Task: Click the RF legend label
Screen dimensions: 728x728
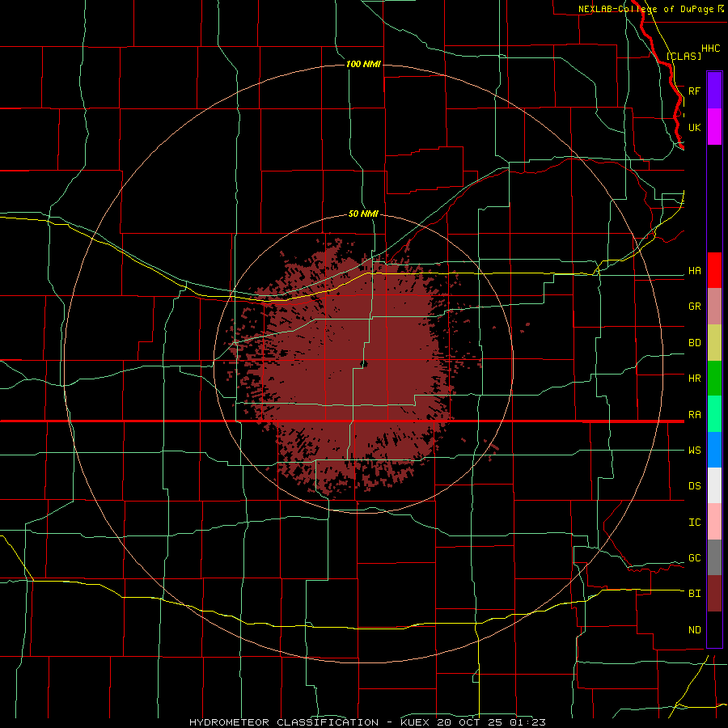Action: tap(694, 91)
